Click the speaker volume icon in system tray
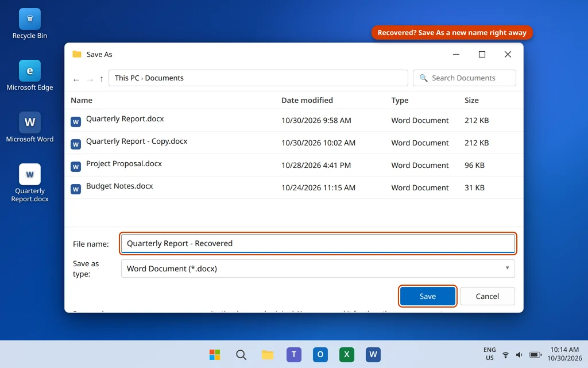 [x=519, y=355]
